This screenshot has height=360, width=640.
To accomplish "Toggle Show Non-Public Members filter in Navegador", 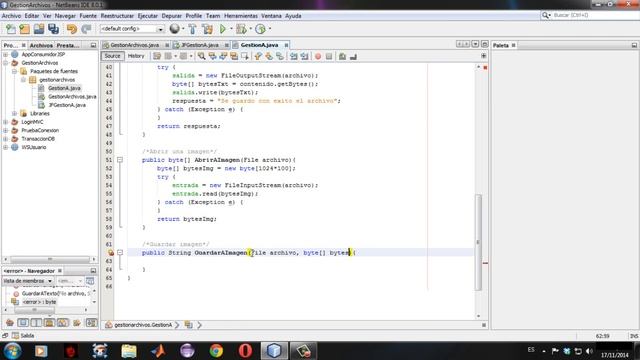I will point(49,323).
